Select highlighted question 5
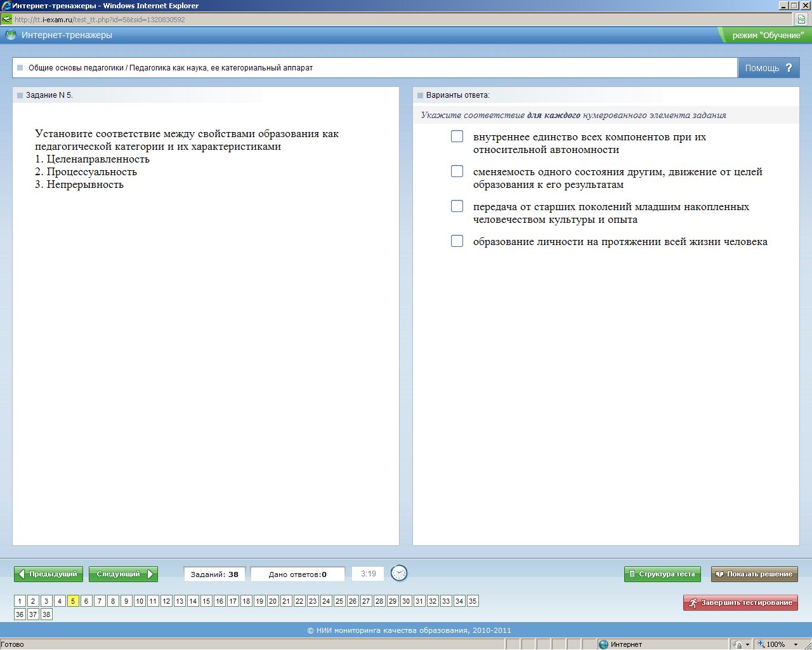 (73, 601)
